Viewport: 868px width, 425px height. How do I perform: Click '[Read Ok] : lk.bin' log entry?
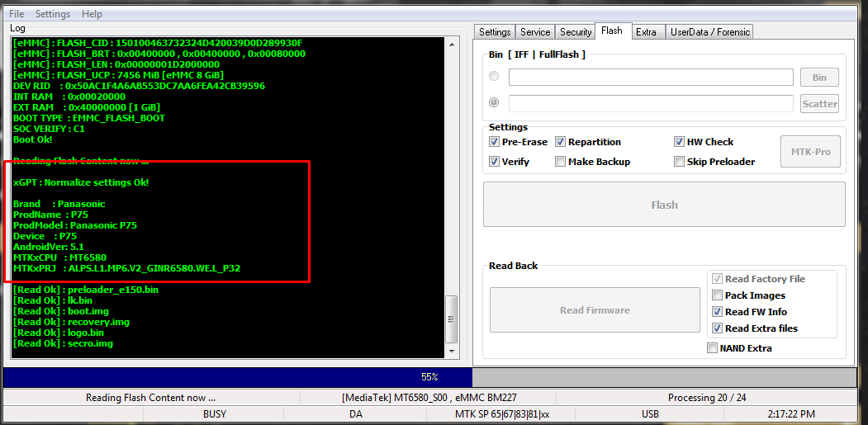pos(53,300)
